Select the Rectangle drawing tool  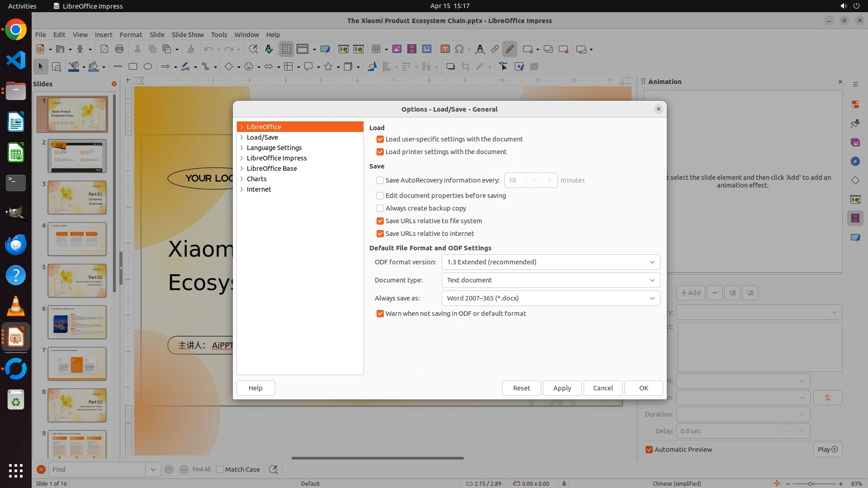click(132, 67)
